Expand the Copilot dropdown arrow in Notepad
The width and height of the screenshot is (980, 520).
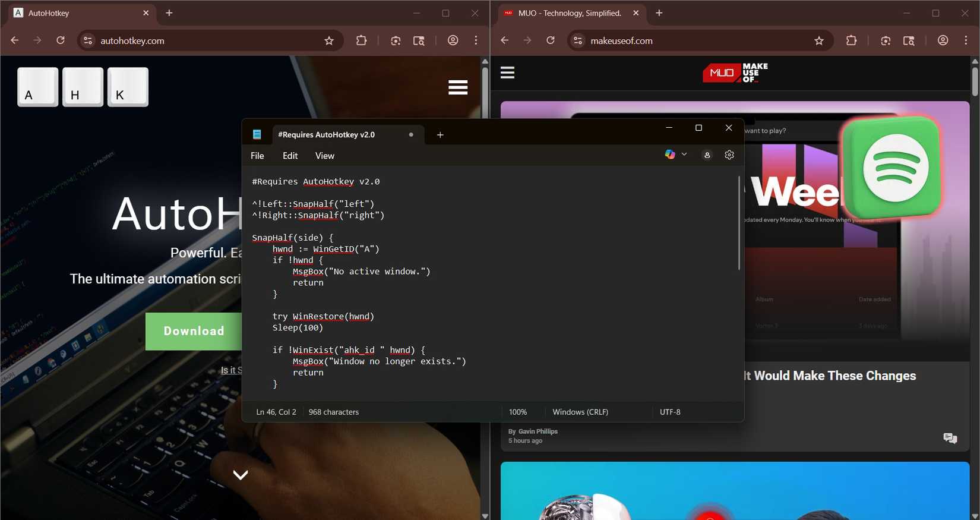coord(684,155)
